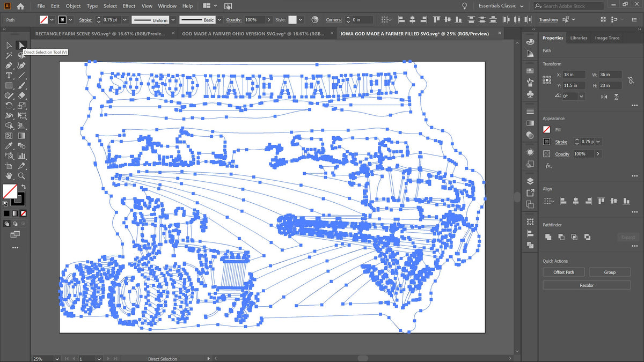Select the Hand tool

(9, 176)
